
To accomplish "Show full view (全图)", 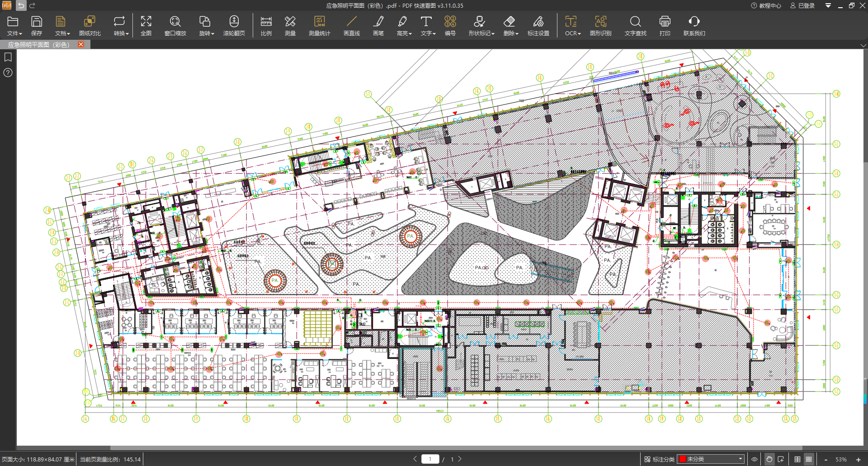I will pos(146,26).
